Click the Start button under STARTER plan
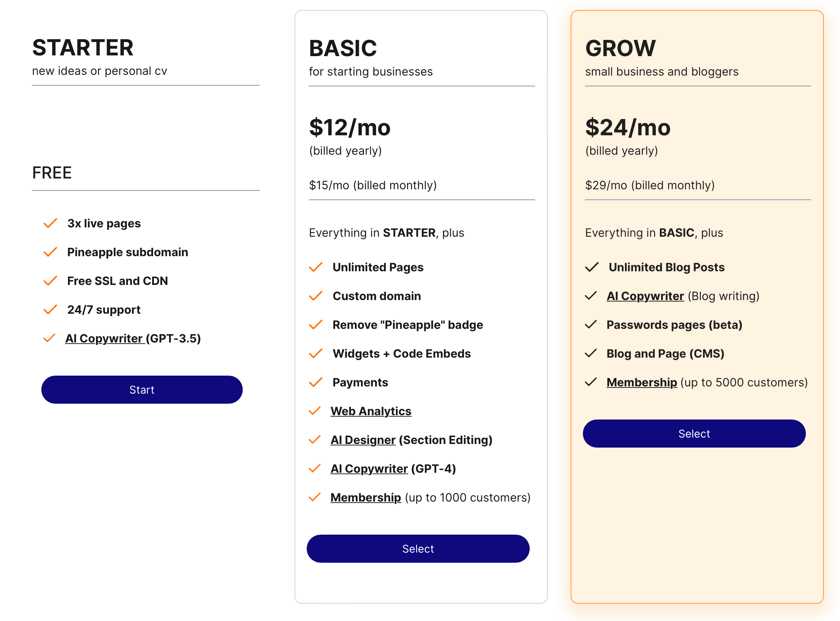This screenshot has width=840, height=621. click(142, 390)
